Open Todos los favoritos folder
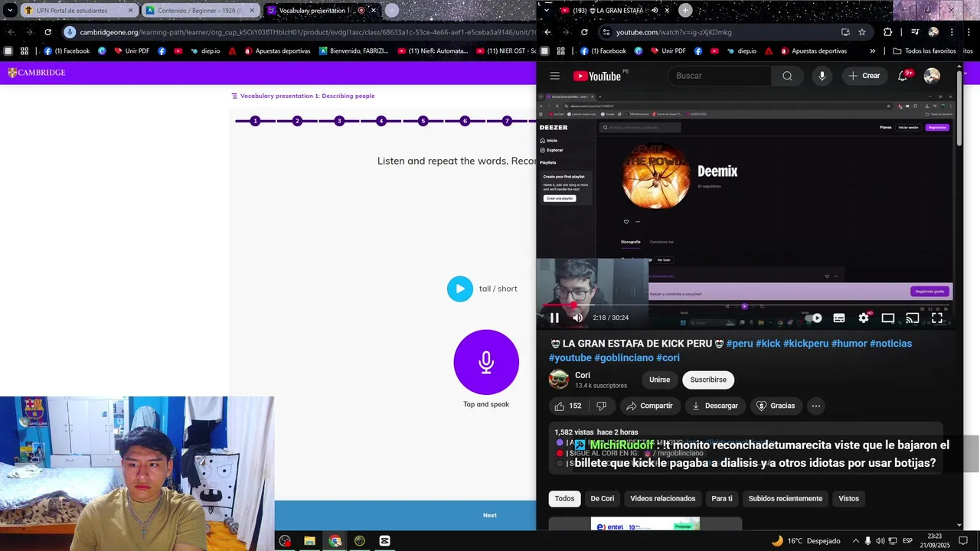This screenshot has height=551, width=980. tap(924, 51)
